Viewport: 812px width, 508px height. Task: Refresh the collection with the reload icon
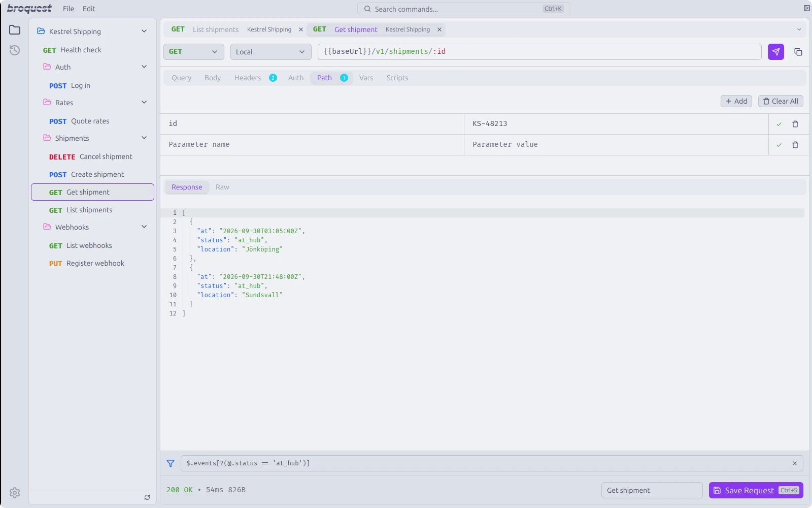(147, 497)
